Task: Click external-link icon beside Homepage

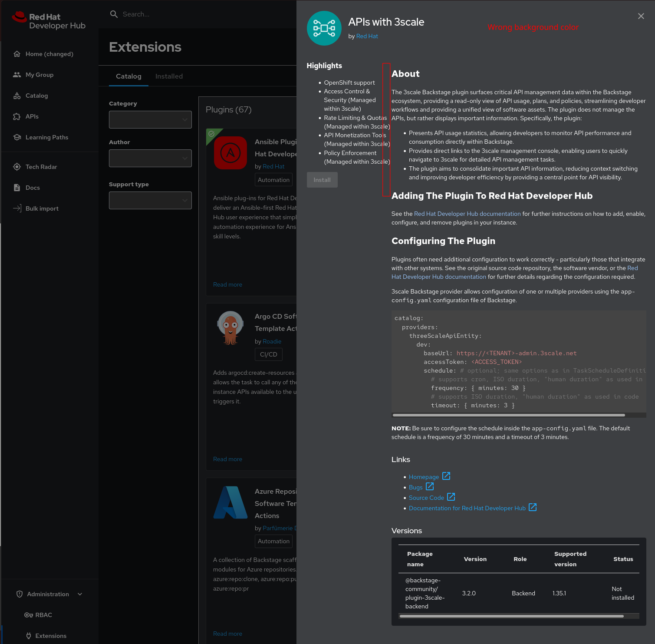Action: (x=446, y=476)
